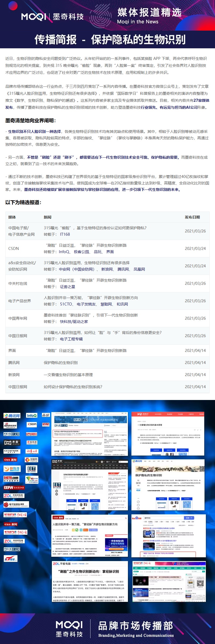Click the CSDN logo in the media wall
The image size is (215, 644).
pos(32,424)
